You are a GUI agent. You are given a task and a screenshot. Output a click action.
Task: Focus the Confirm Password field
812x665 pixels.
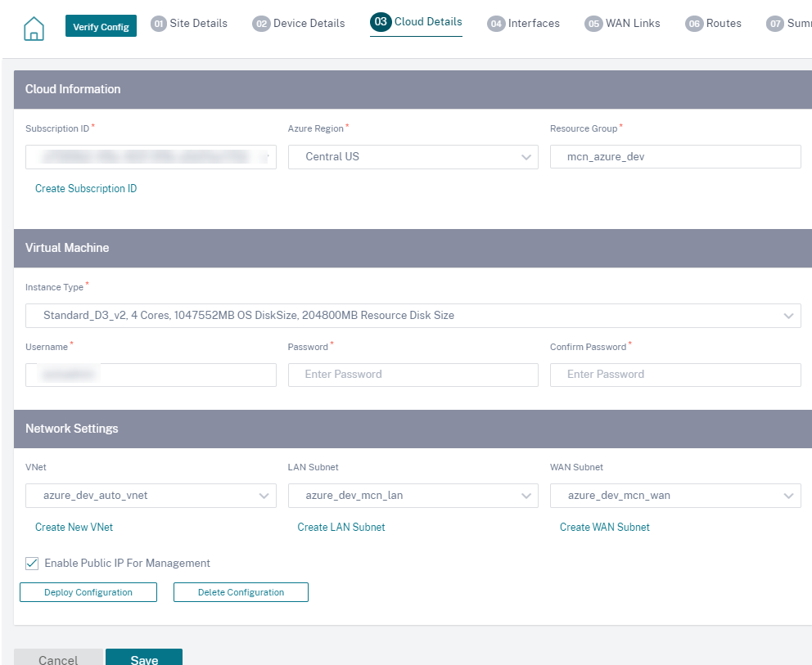(x=675, y=375)
